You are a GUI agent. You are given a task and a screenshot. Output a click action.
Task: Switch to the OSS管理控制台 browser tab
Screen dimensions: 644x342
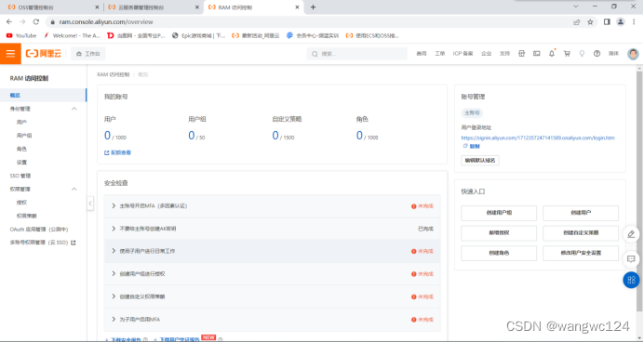52,7
